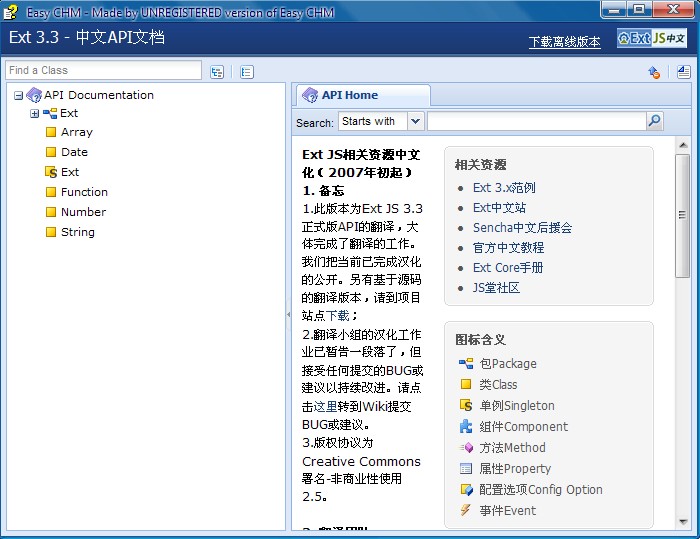The image size is (700, 539).
Task: Focus the Find a Class field
Action: pyautogui.click(x=104, y=71)
